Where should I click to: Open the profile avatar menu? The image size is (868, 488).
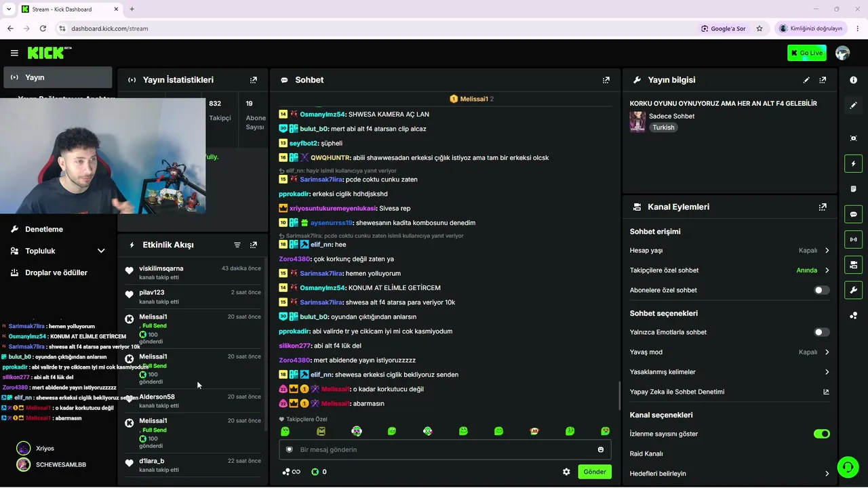coord(843,53)
